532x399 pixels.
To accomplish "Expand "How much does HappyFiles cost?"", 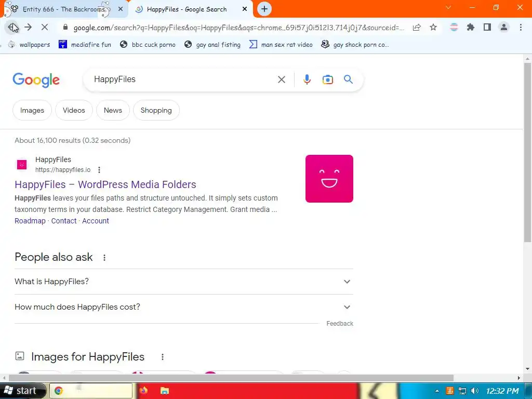I will pyautogui.click(x=184, y=307).
